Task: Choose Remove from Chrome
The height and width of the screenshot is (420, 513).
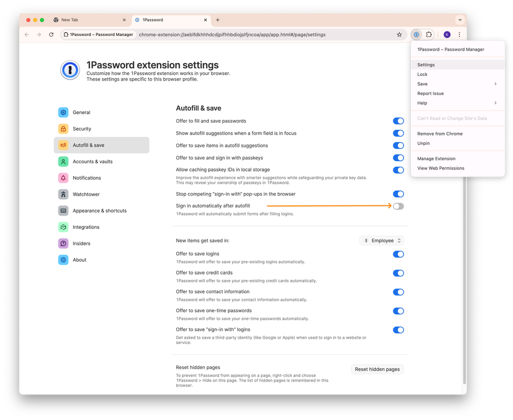Action: pos(458,133)
